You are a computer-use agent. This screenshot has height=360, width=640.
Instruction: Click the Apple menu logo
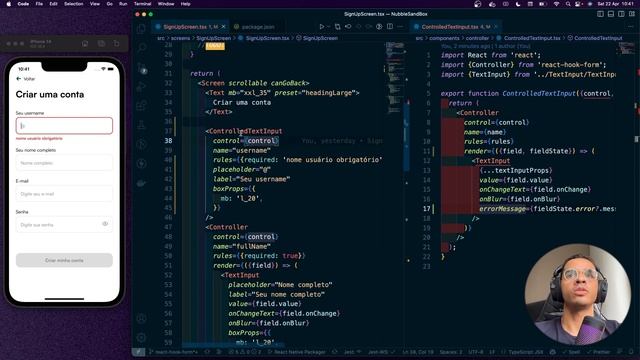click(8, 4)
